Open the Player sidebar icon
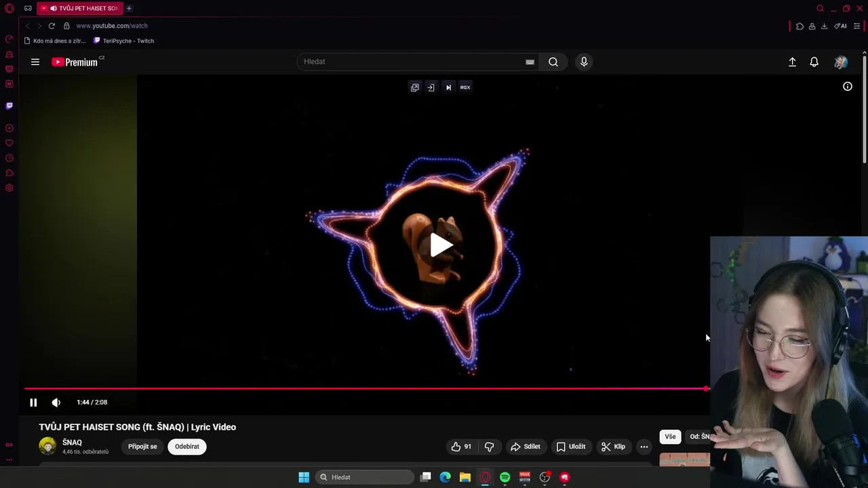 point(9,128)
